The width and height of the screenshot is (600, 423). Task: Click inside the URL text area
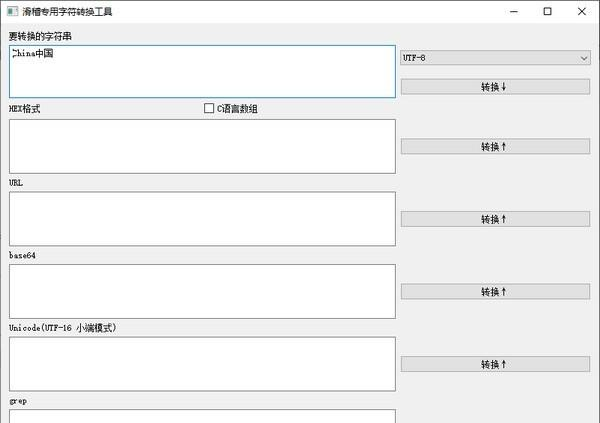(x=202, y=219)
